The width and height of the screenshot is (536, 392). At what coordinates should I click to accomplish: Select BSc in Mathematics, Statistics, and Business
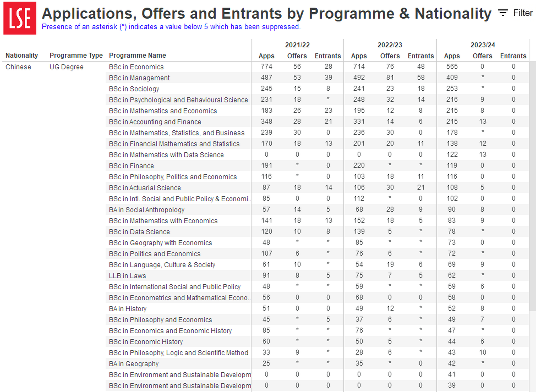click(x=177, y=133)
